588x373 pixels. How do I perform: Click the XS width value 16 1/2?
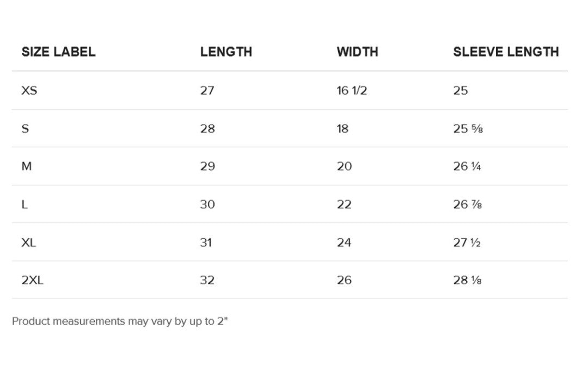coord(352,91)
